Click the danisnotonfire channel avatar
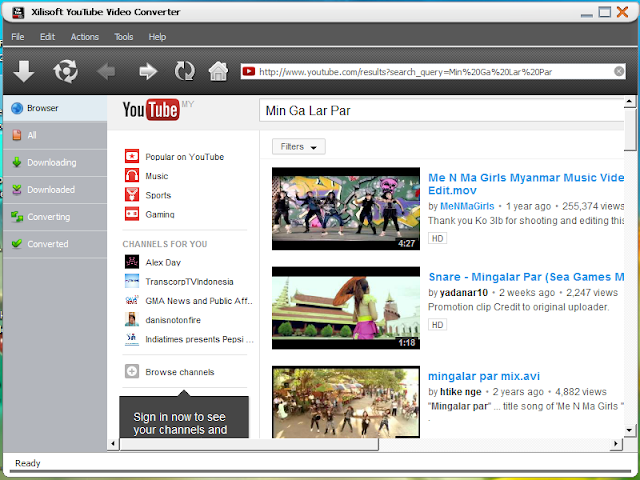640x480 pixels. 132,319
